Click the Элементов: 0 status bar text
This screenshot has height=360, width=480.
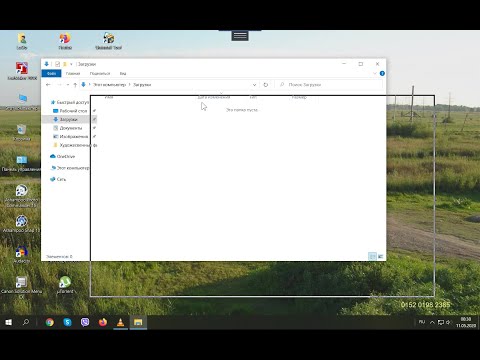pyautogui.click(x=59, y=257)
